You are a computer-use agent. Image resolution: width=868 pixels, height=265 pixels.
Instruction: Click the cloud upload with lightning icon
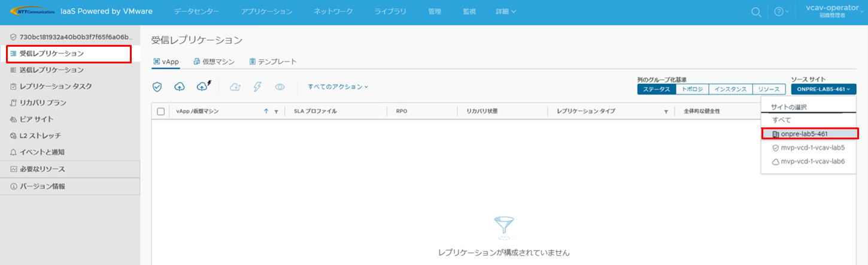(204, 86)
